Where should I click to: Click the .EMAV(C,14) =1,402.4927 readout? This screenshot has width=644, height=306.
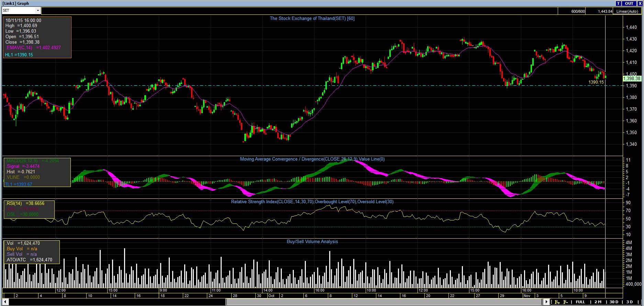33,48
